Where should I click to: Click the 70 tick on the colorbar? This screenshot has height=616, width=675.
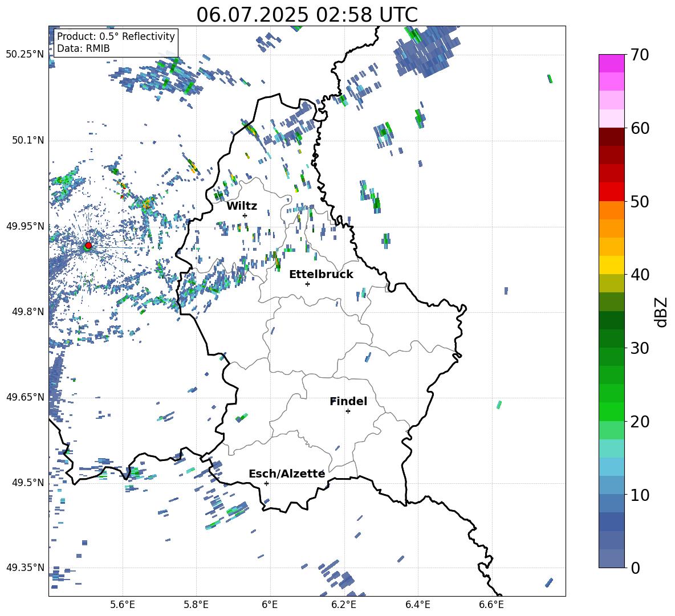[640, 55]
